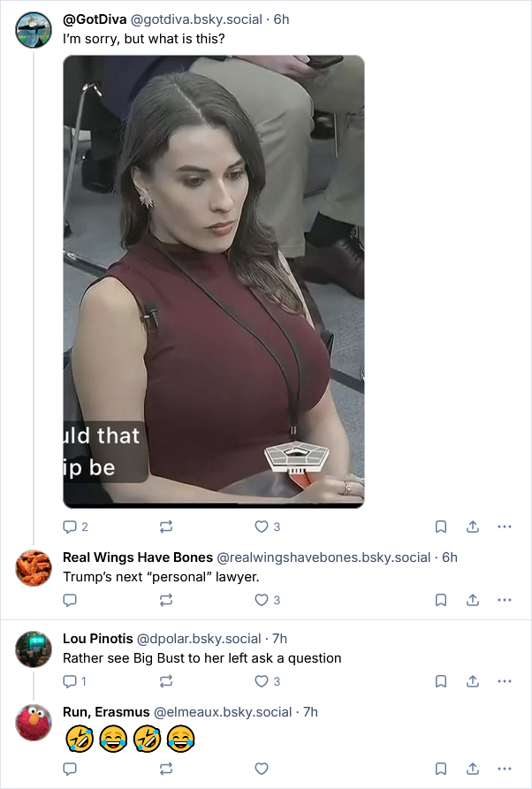The width and height of the screenshot is (532, 789).
Task: Like the @GotDiva post
Action: pos(261,527)
